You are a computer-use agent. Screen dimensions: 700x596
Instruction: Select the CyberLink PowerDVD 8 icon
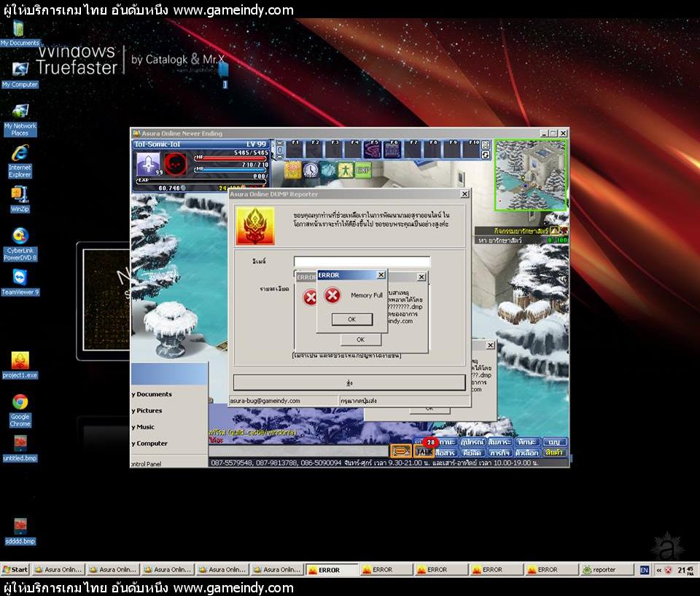20,245
